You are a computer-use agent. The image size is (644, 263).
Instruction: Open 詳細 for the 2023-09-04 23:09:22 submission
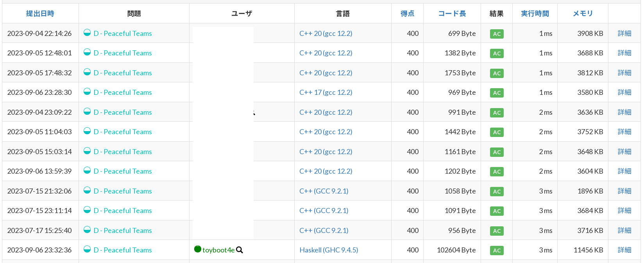click(624, 112)
